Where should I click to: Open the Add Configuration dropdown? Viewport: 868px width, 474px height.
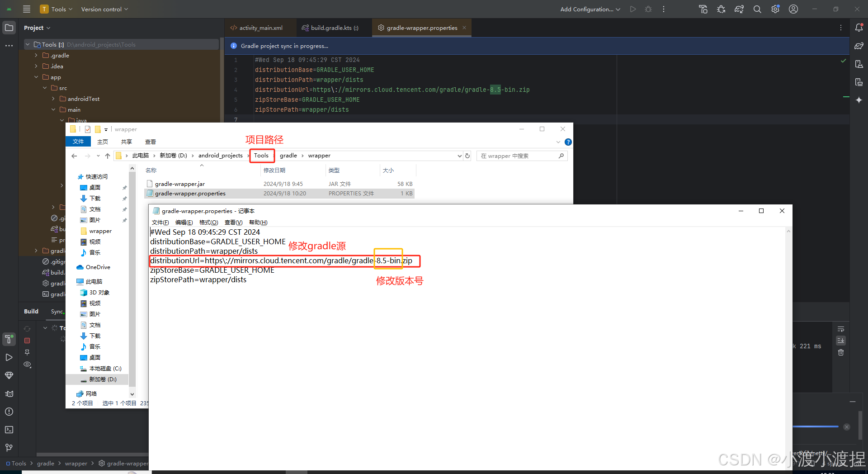[x=590, y=9]
